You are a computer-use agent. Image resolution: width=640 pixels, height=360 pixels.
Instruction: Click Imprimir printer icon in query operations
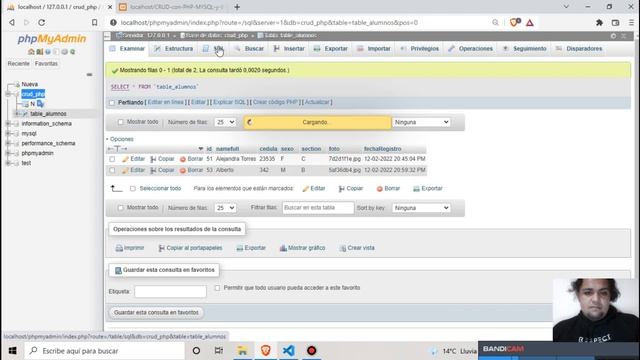click(119, 248)
